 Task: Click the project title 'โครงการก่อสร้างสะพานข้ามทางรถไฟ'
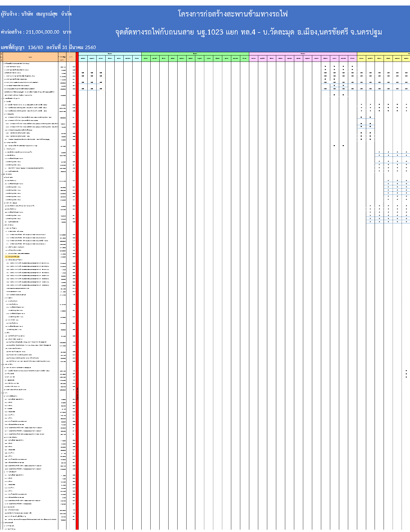[x=233, y=14]
